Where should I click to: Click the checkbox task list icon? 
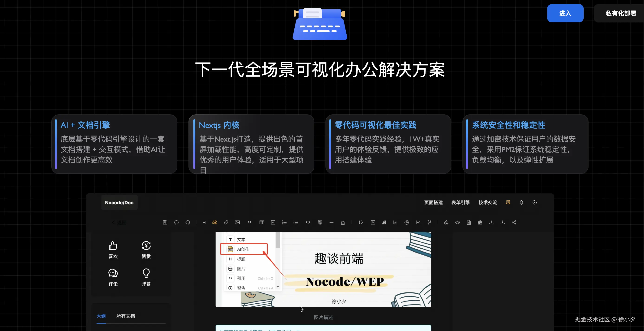coord(273,222)
